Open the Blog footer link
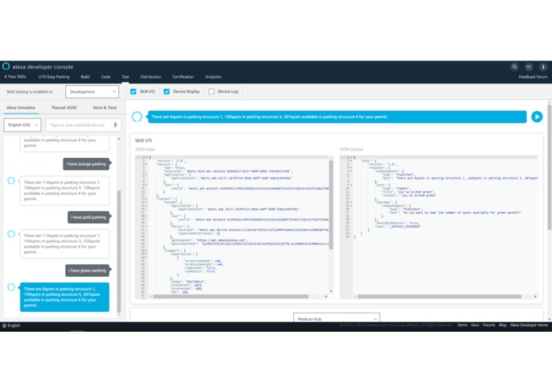The height and width of the screenshot is (392, 552). click(503, 325)
